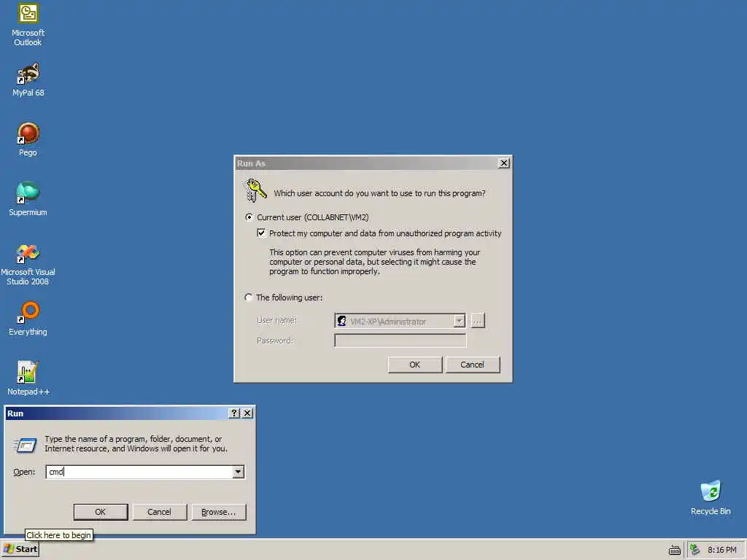Open the Microsoft Outlook desktop icon
This screenshot has width=747, height=560.
(28, 25)
